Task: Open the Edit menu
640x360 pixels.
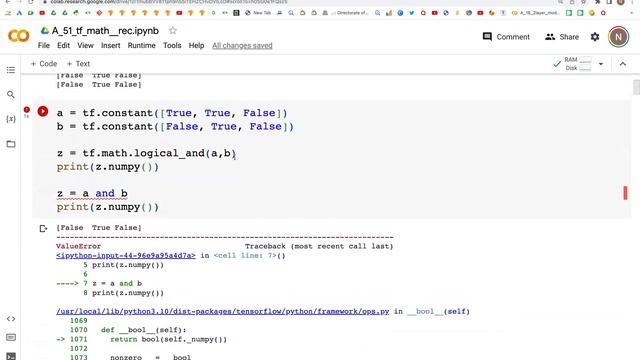Action: click(x=63, y=45)
